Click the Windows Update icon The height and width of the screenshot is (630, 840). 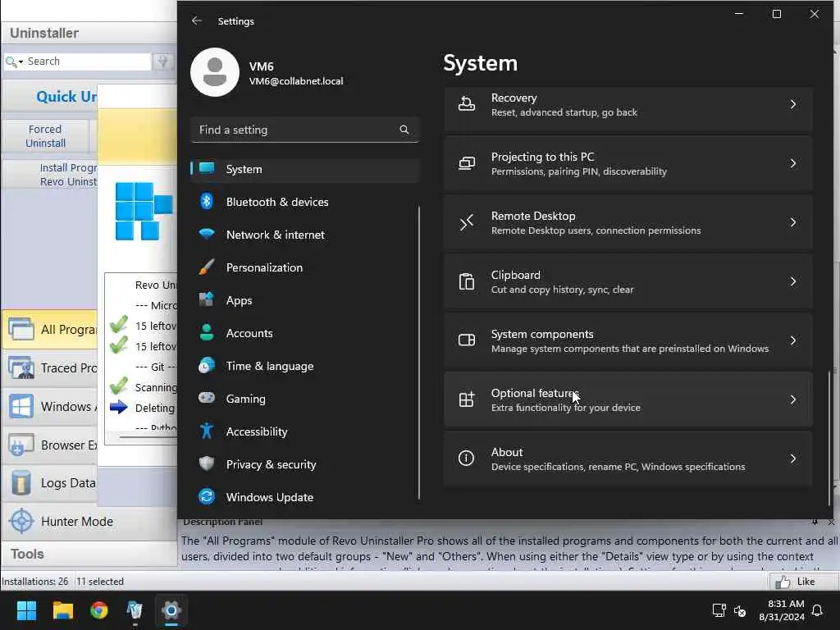click(x=206, y=496)
